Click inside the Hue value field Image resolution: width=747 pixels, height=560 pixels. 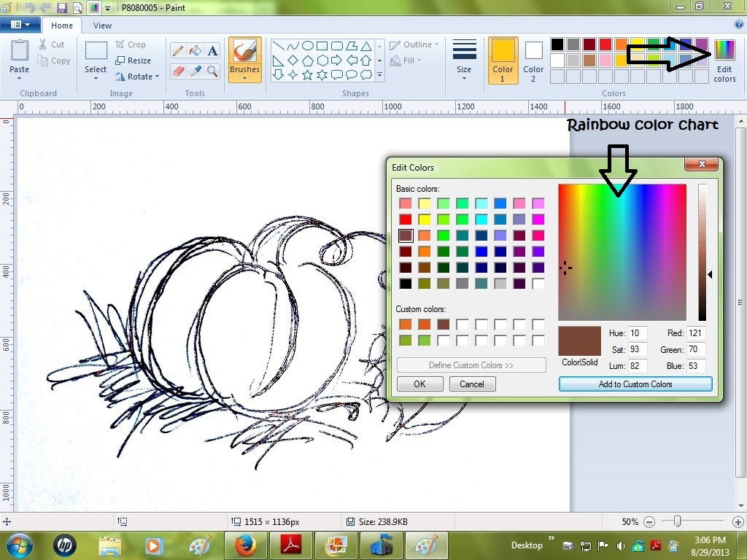click(x=636, y=332)
